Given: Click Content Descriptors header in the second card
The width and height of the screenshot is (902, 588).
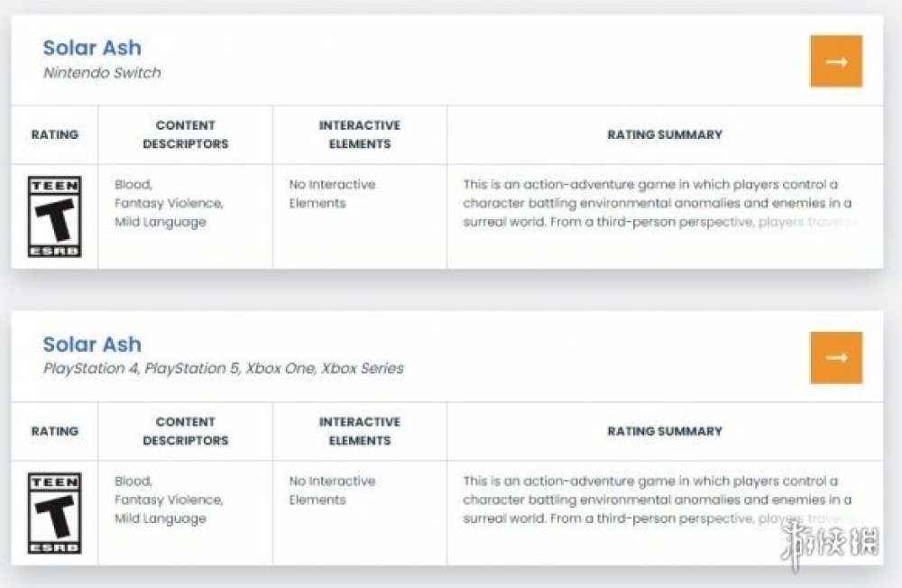Looking at the screenshot, I should click(x=185, y=431).
